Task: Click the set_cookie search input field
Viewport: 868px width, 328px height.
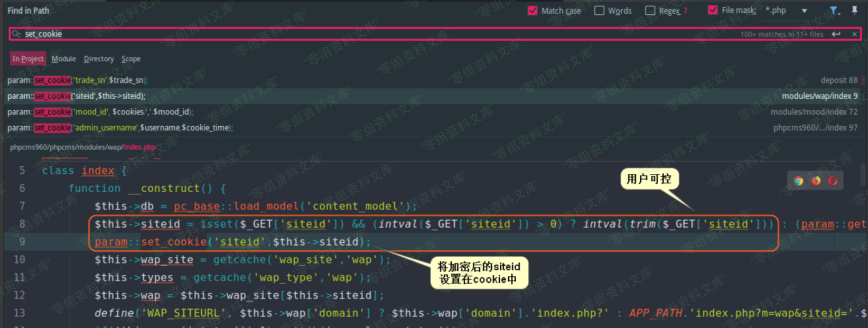Action: (370, 34)
